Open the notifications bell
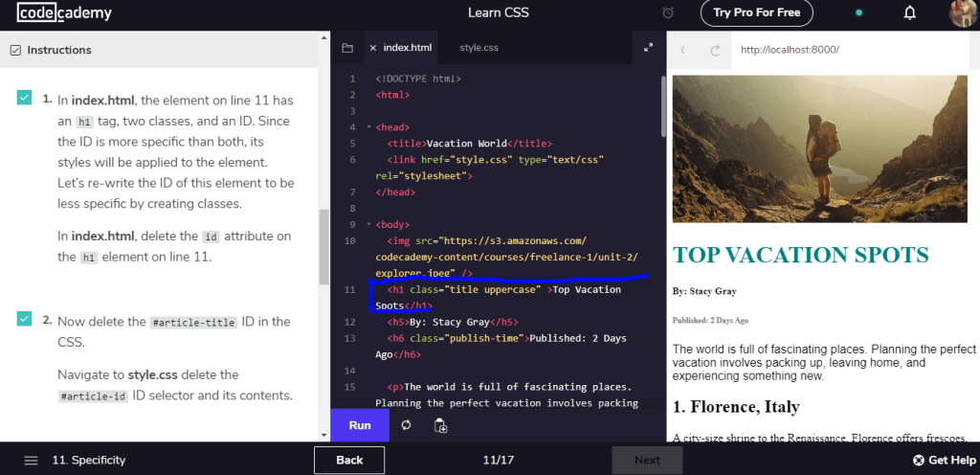This screenshot has height=475, width=980. (910, 13)
